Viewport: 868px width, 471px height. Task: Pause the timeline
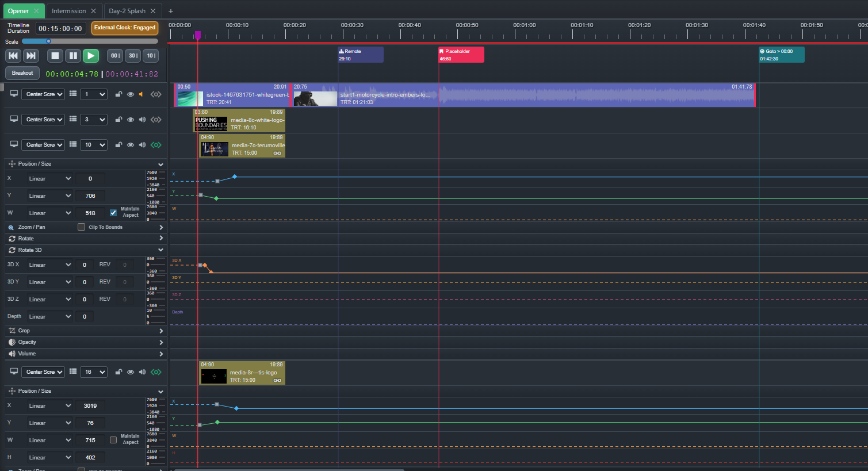(x=73, y=56)
